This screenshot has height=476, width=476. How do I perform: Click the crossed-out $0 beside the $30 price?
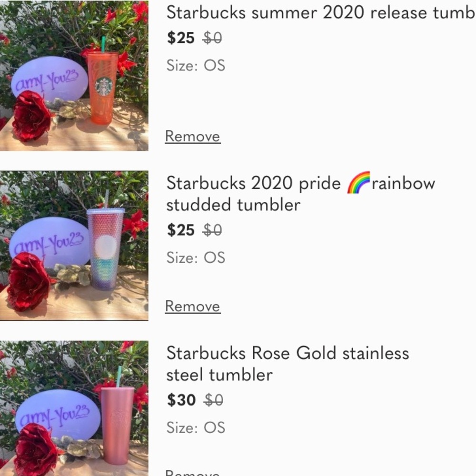(x=213, y=400)
